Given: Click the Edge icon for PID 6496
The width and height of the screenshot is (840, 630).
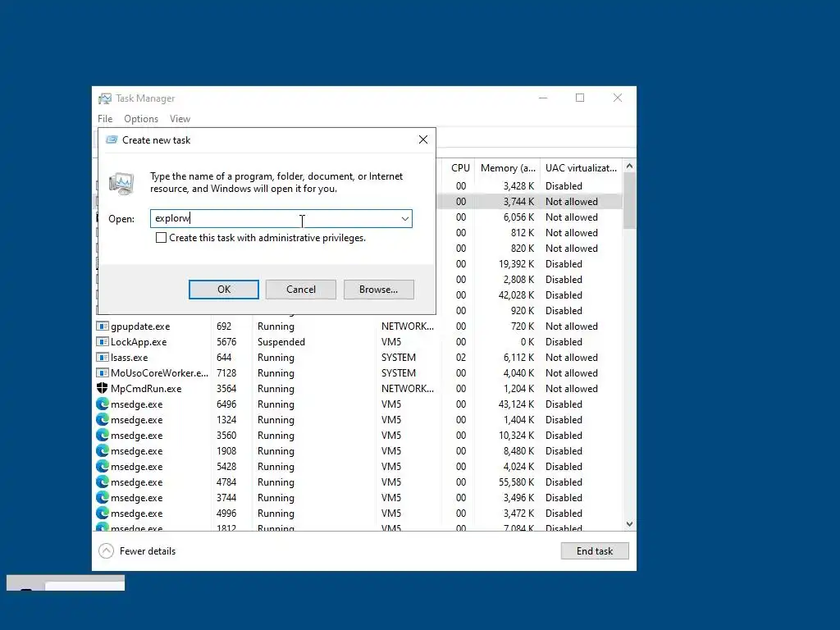Looking at the screenshot, I should tap(103, 404).
